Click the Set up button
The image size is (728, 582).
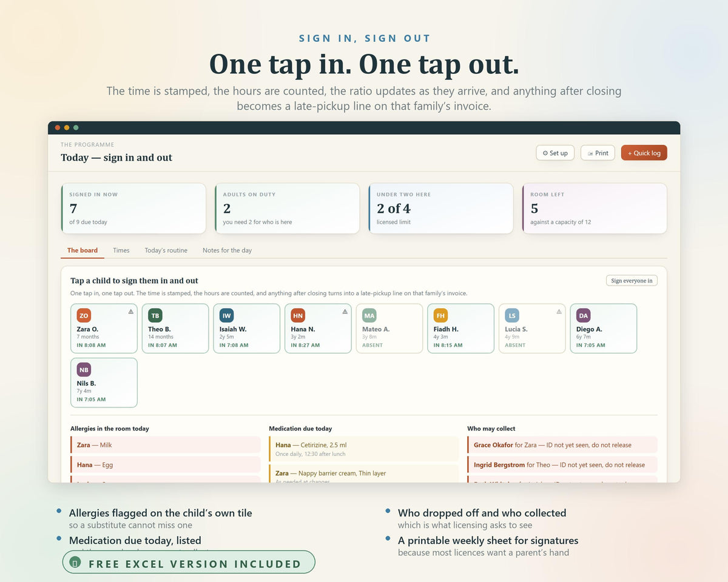click(555, 153)
